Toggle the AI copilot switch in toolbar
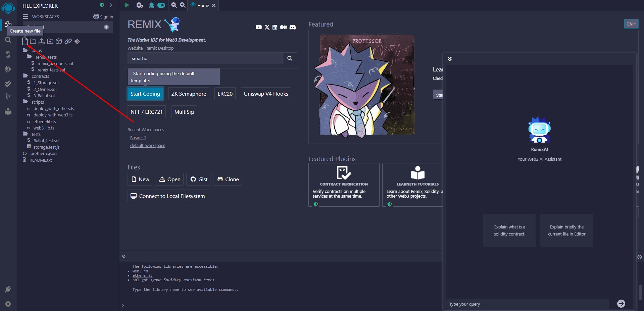Screen dimensions: 644x311 [161, 5]
